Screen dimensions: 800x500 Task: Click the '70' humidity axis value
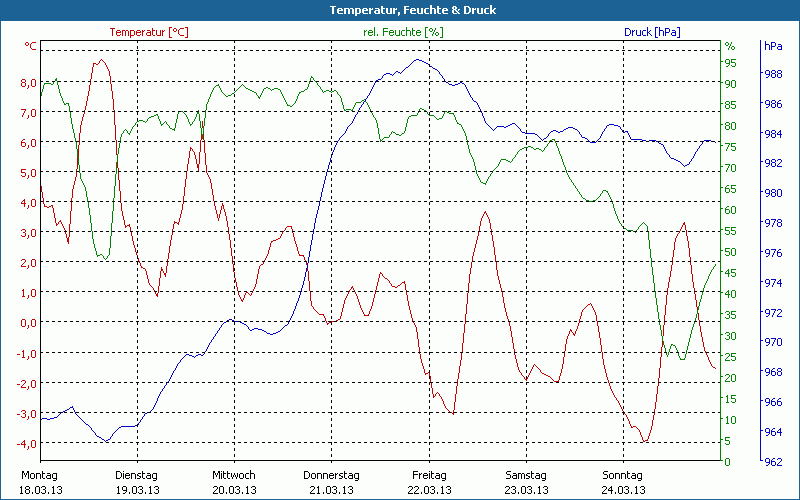point(731,168)
